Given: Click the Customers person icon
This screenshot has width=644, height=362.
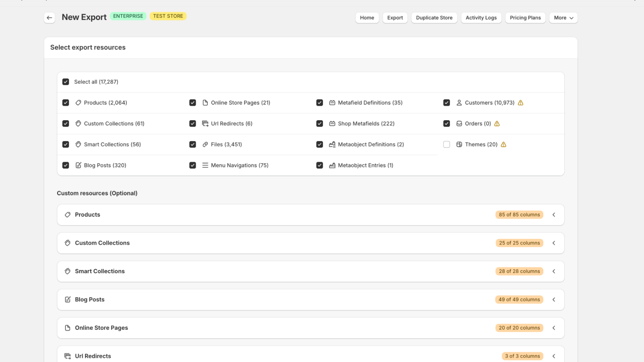Looking at the screenshot, I should [459, 103].
